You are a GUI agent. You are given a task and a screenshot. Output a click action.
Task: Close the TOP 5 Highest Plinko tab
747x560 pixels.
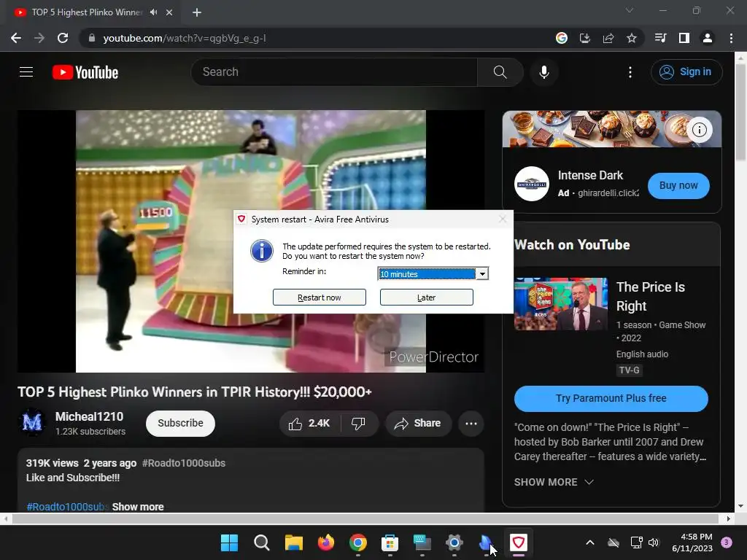(169, 12)
